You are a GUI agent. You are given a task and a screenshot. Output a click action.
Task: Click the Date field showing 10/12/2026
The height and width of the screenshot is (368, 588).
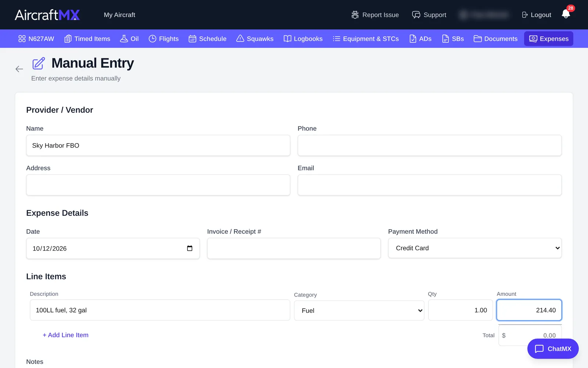[113, 248]
